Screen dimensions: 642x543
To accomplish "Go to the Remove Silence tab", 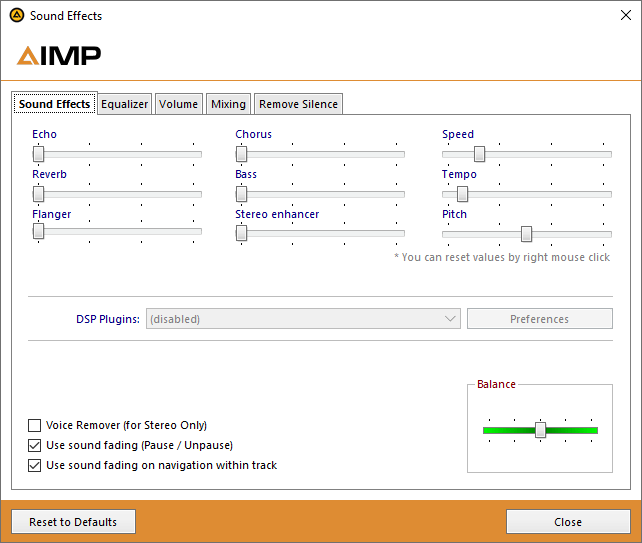I will (x=299, y=104).
